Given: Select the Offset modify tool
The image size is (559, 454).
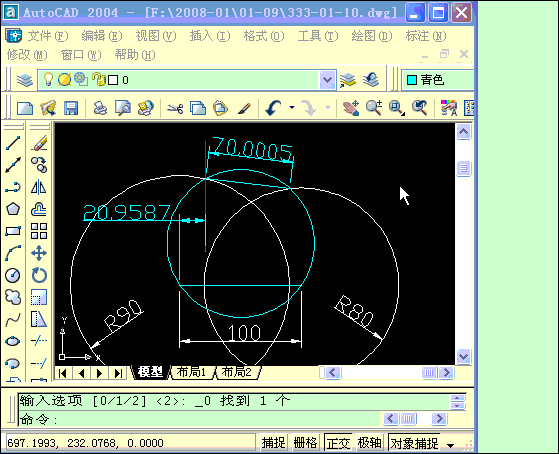Looking at the screenshot, I should coord(39,209).
